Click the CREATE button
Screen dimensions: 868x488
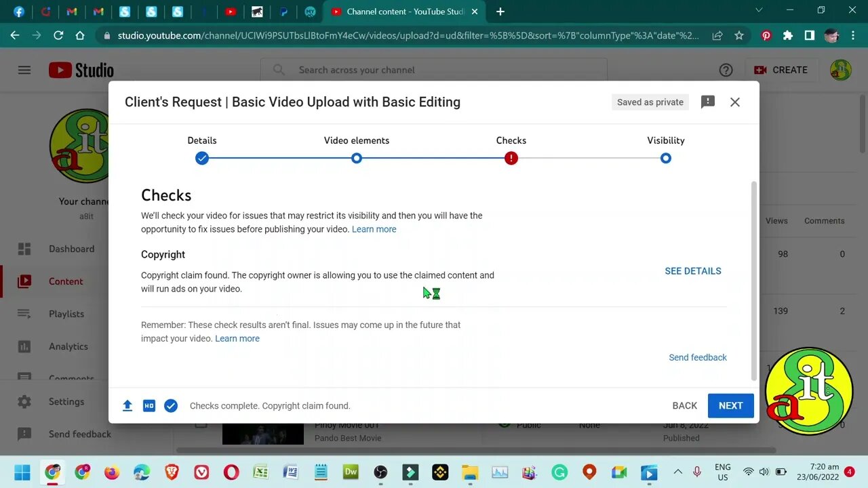781,70
